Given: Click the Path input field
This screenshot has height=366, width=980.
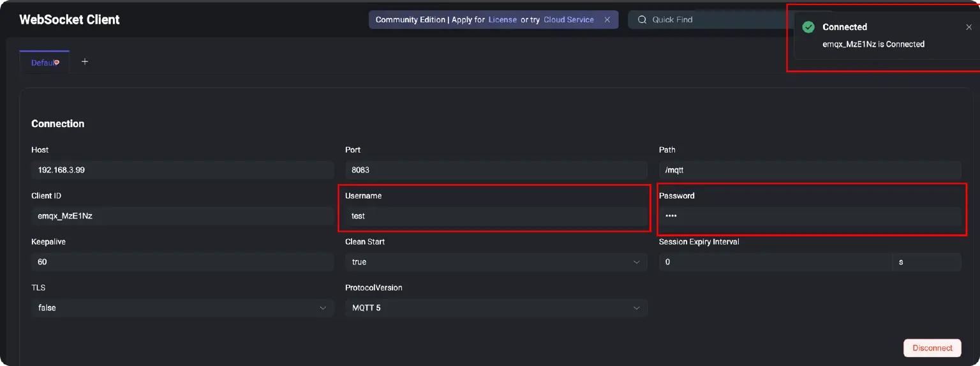Looking at the screenshot, I should (x=810, y=170).
